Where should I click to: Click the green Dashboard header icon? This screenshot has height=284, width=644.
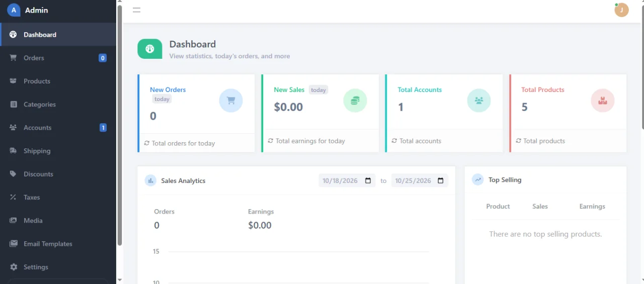pyautogui.click(x=150, y=49)
